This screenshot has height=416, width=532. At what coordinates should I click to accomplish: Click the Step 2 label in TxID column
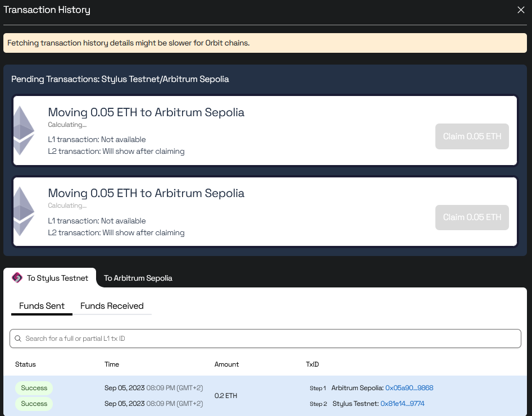319,404
